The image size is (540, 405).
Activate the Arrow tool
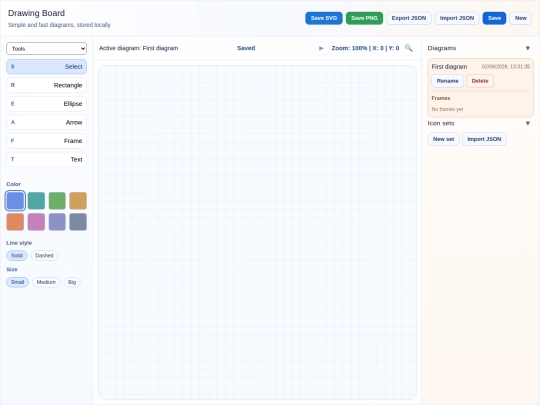46,122
